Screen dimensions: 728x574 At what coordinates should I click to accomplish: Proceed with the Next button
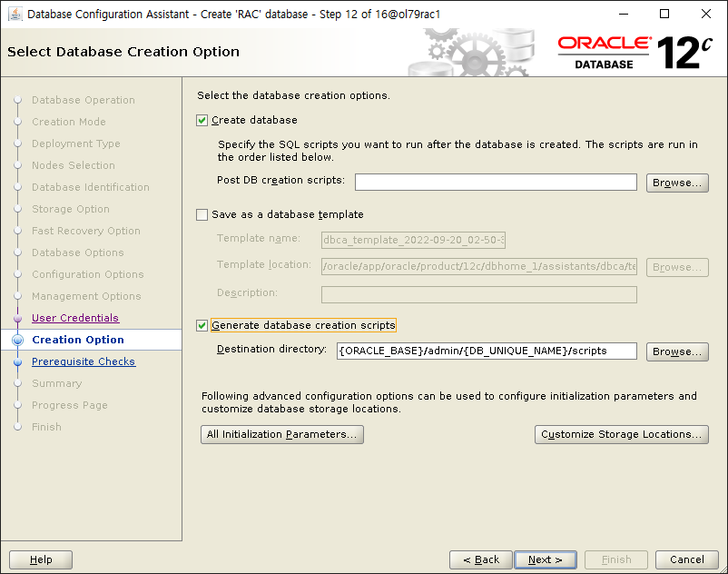point(546,559)
